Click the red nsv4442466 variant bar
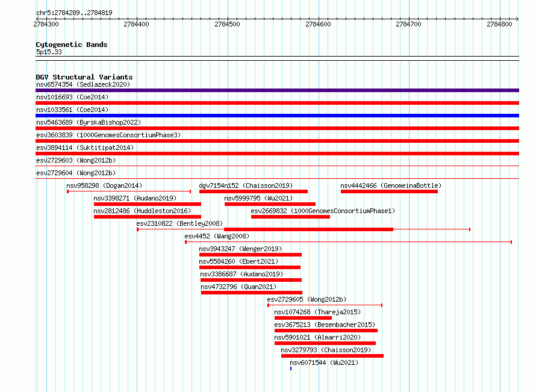The width and height of the screenshot is (536, 392). (x=389, y=191)
